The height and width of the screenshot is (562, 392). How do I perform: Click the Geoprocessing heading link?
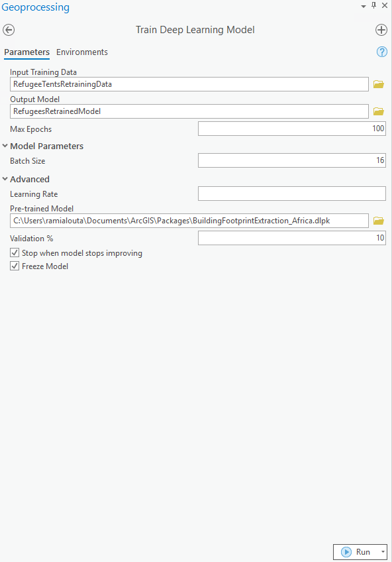pos(35,7)
